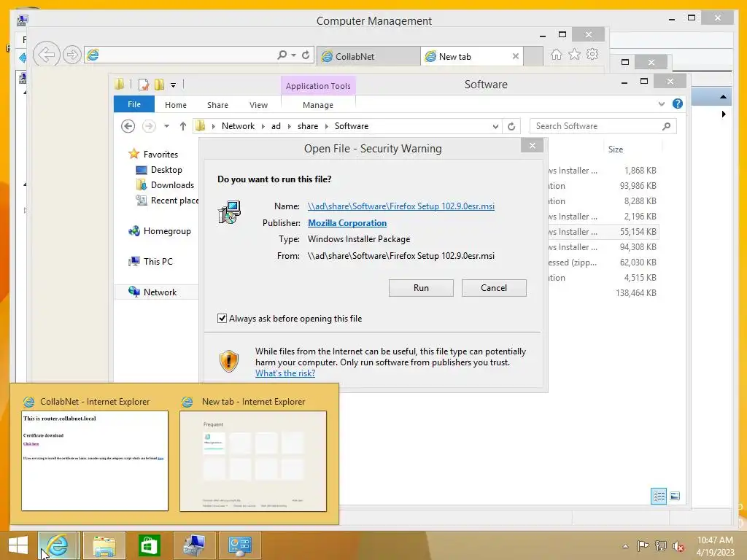This screenshot has width=747, height=560.
Task: Click the ad breadcrumb in address bar
Action: tap(276, 126)
